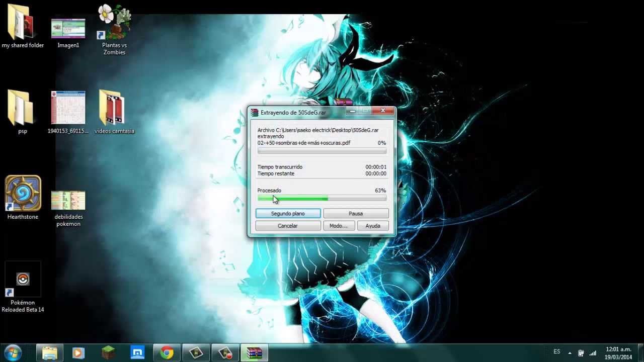
Task: Select the 1940153_69115... image file
Action: click(x=68, y=113)
